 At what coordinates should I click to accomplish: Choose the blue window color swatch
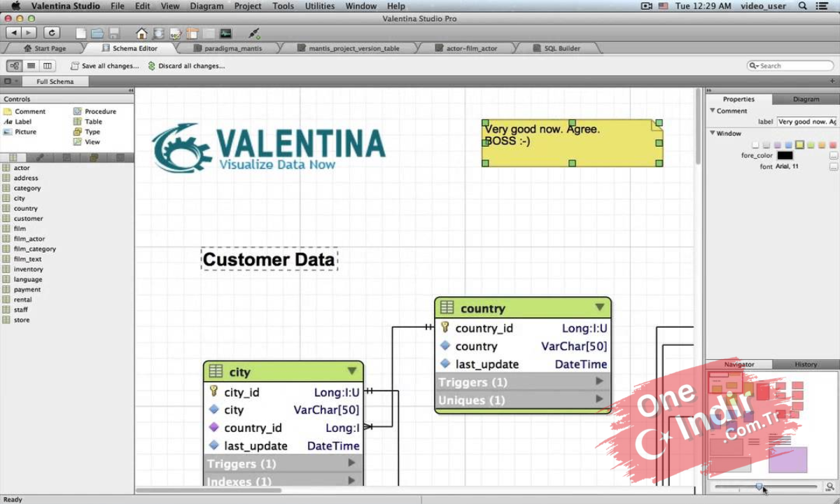pyautogui.click(x=789, y=145)
